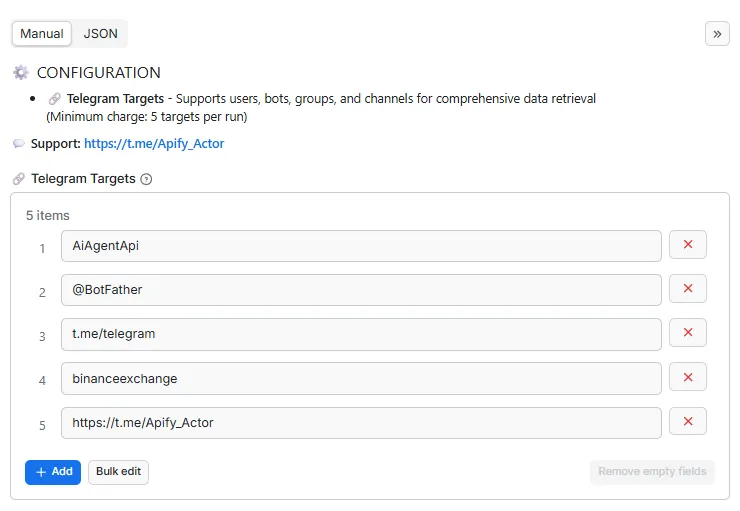The width and height of the screenshot is (740, 511).
Task: Focus the @BotFather text field
Action: pos(360,290)
